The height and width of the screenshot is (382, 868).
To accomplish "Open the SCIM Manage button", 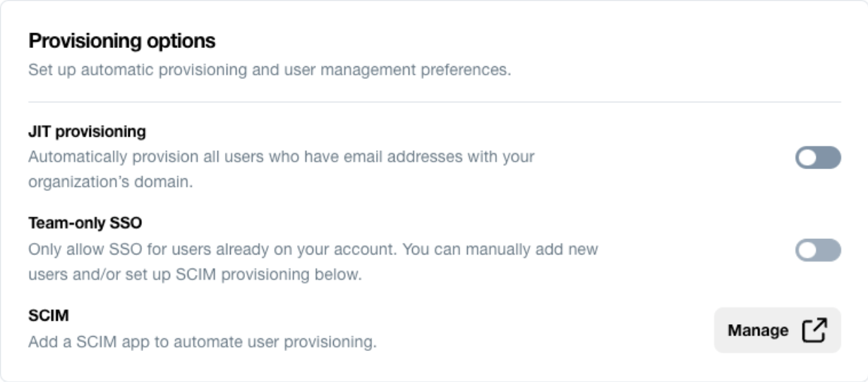I will pyautogui.click(x=778, y=330).
